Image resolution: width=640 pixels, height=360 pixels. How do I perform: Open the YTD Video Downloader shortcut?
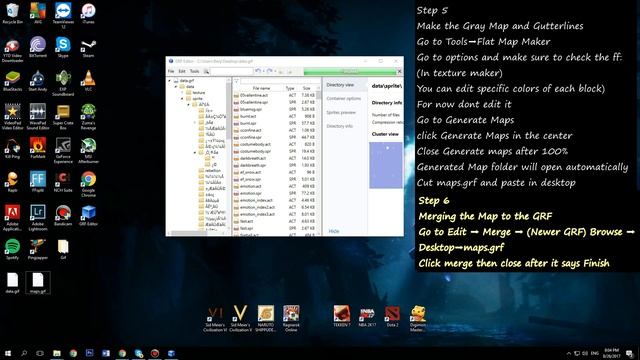click(x=12, y=49)
